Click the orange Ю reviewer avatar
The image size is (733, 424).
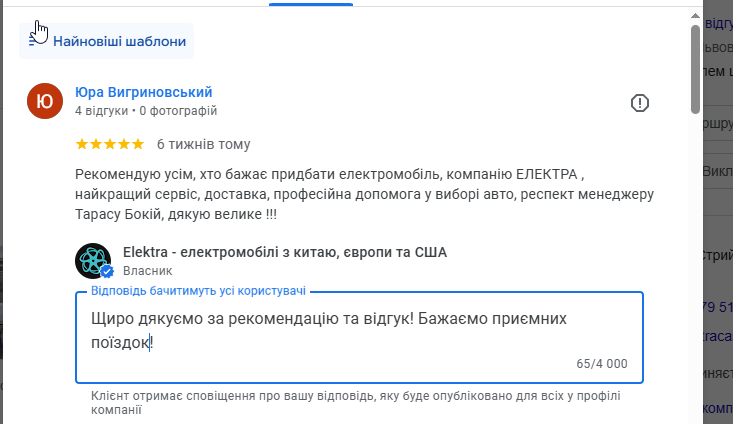point(46,101)
